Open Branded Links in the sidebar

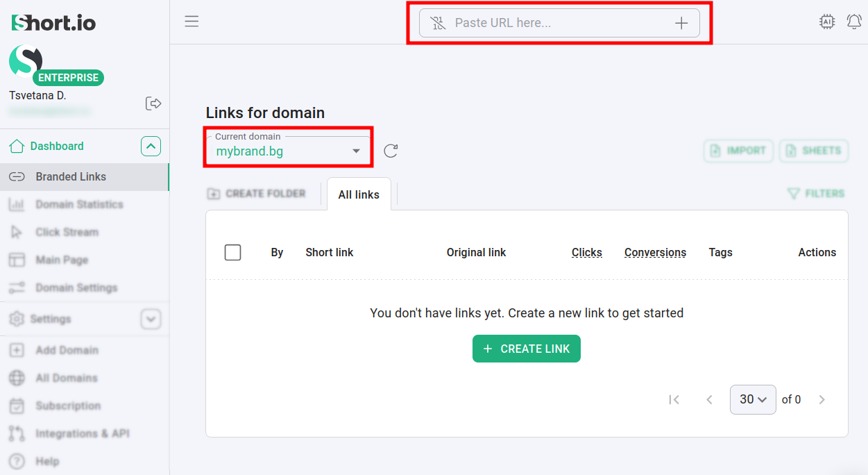point(71,176)
